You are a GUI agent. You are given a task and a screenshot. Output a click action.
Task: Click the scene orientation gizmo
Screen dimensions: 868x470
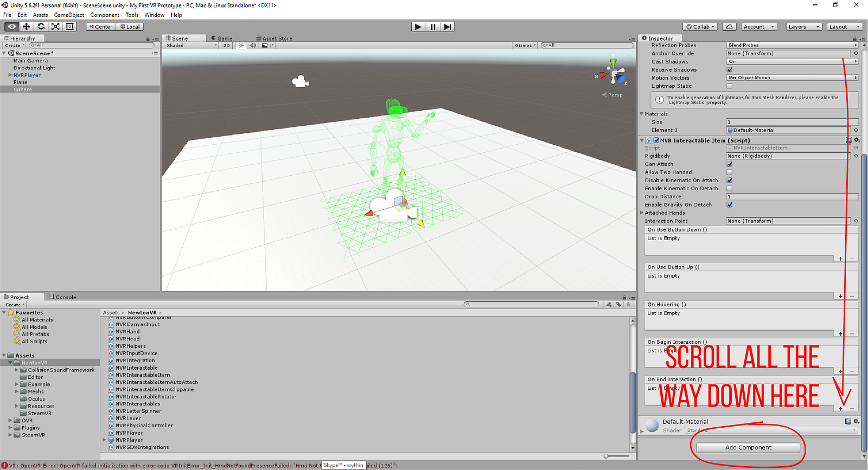(613, 73)
